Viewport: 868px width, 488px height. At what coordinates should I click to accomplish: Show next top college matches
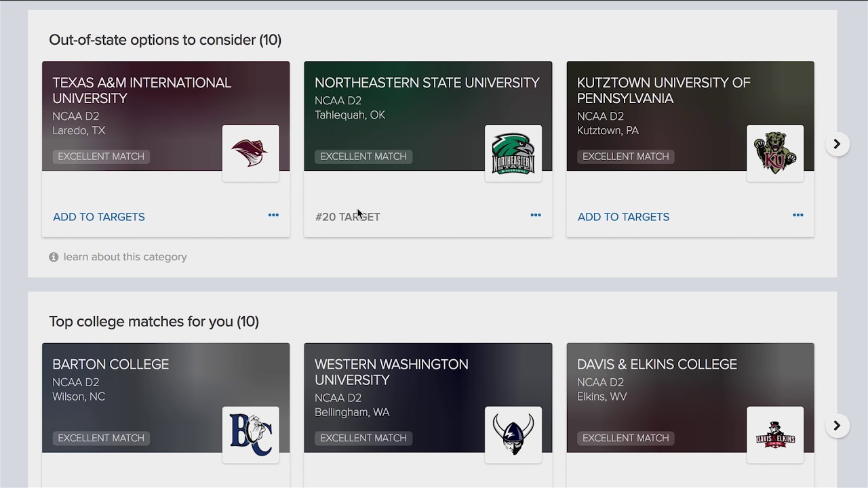(x=837, y=426)
